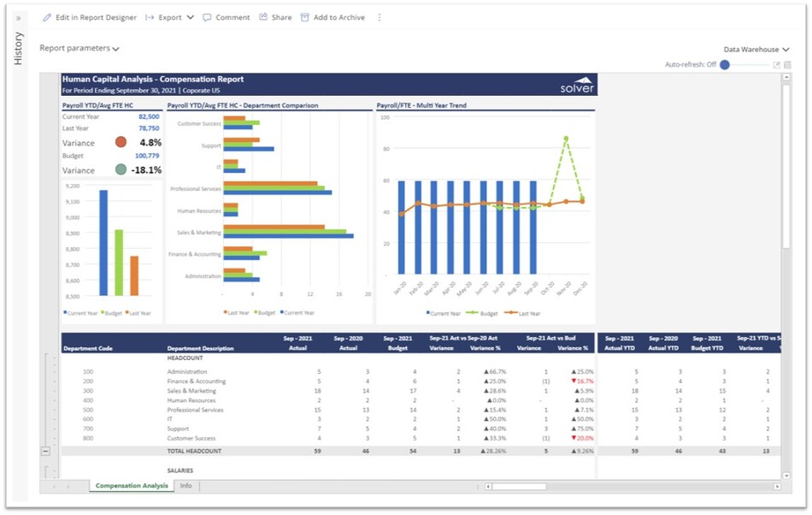This screenshot has width=812, height=515.
Task: Click the vertical scrollbar down arrow
Action: 786,475
